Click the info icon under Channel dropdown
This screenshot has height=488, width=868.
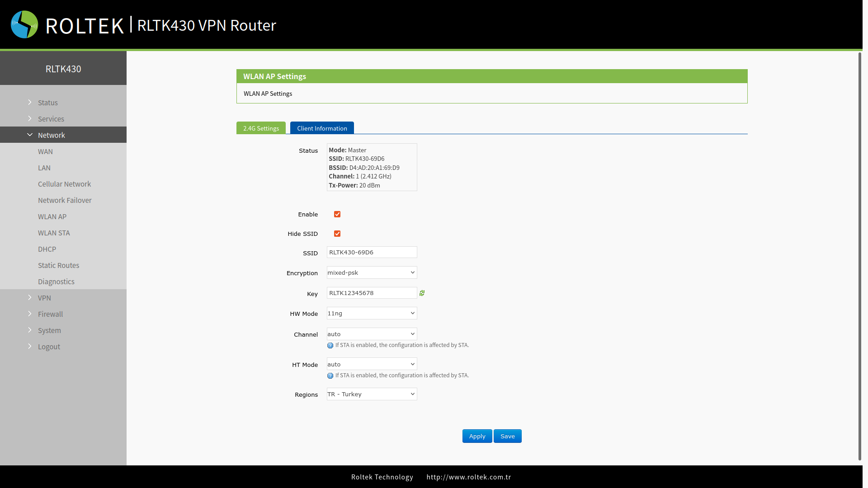click(330, 346)
